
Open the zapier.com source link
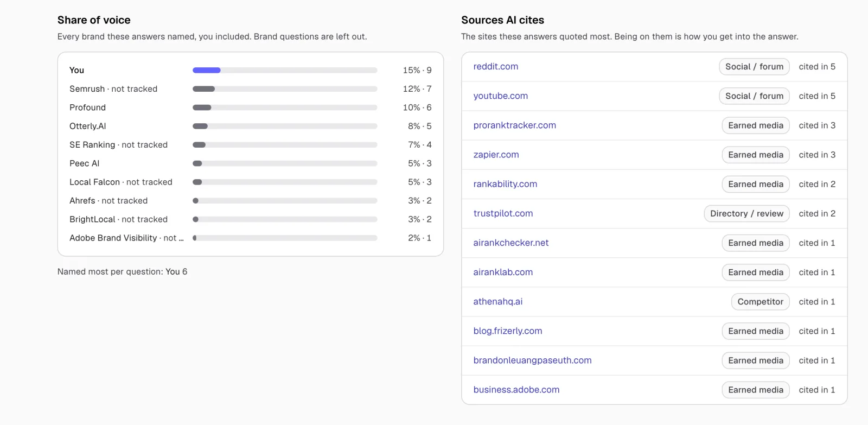[496, 154]
